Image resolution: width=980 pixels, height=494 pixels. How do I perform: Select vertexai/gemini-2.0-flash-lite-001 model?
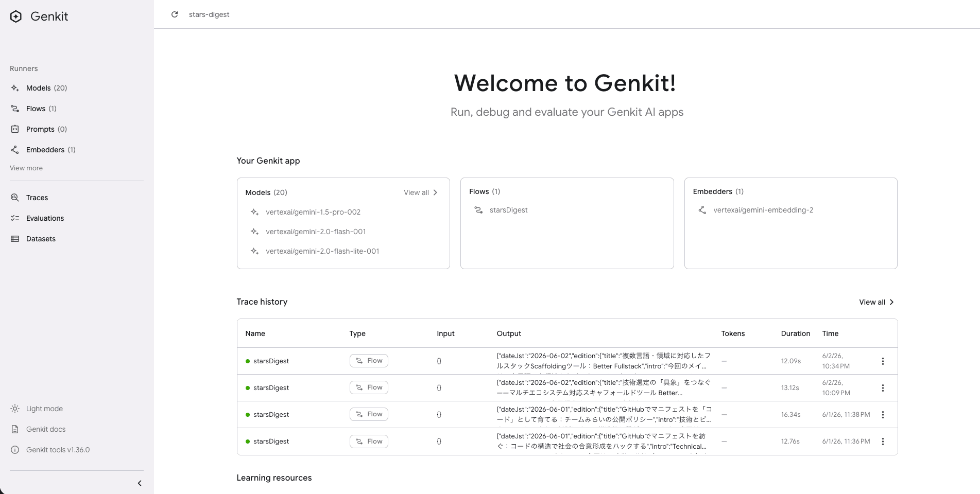tap(322, 251)
